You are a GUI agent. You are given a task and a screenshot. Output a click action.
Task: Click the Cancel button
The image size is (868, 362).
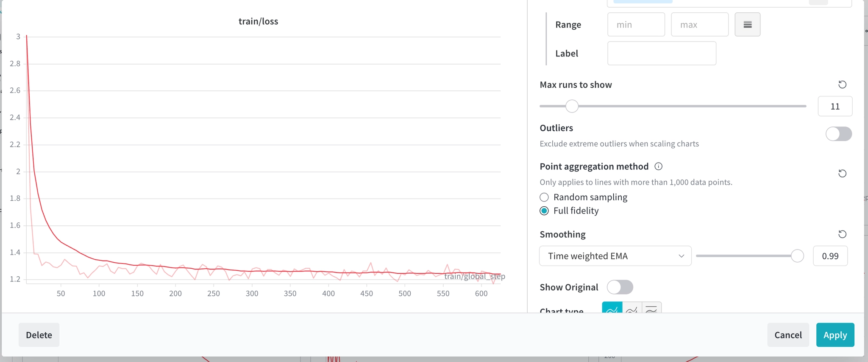(788, 335)
